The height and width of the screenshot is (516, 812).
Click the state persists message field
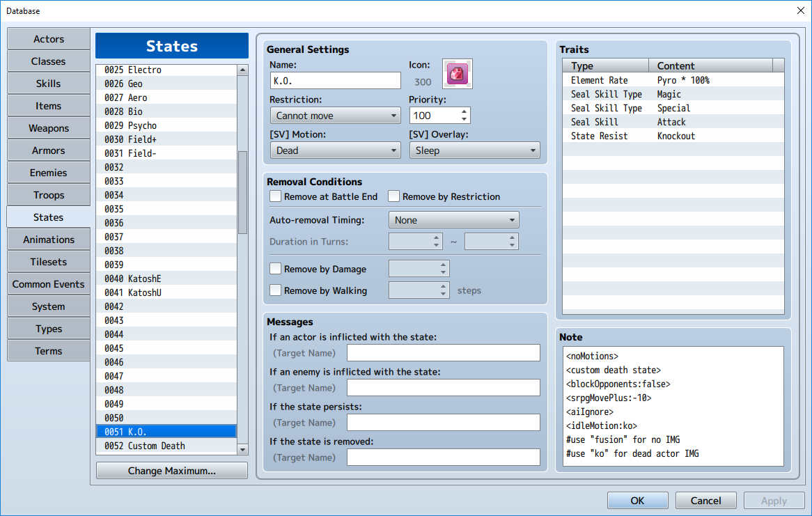pos(444,422)
